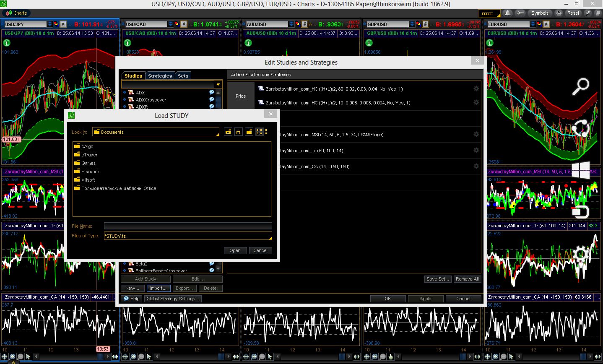The width and height of the screenshot is (603, 364).
Task: Open the alerts bell icon in top toolbar
Action: pyautogui.click(x=508, y=13)
